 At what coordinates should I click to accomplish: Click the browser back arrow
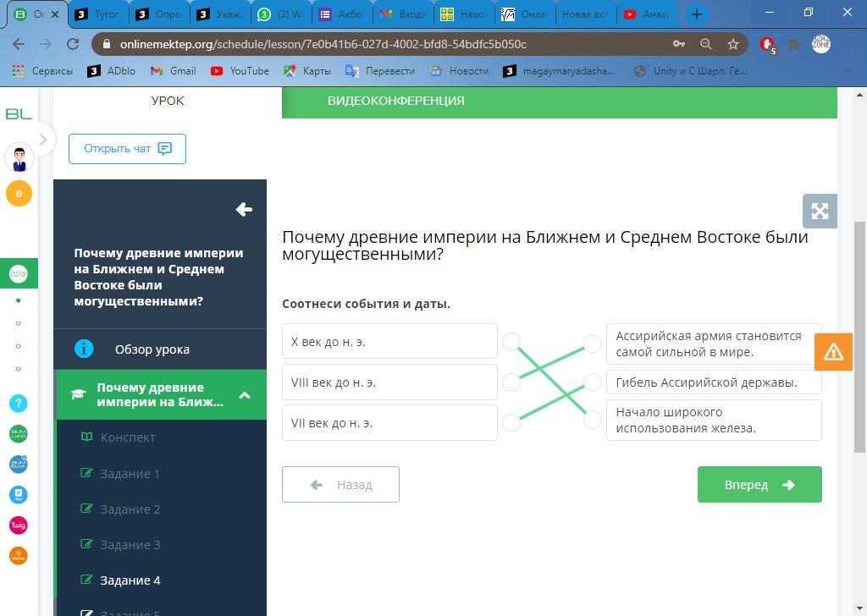pos(19,44)
